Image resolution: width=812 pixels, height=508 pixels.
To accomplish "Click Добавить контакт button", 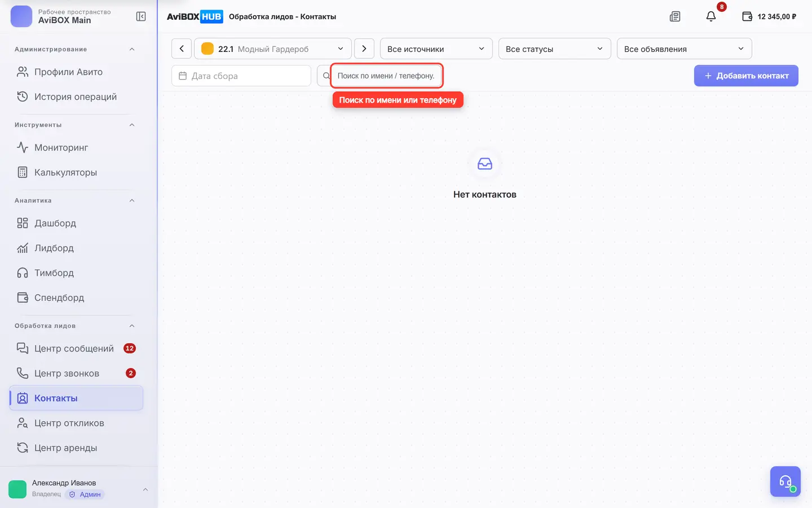I will [x=746, y=76].
